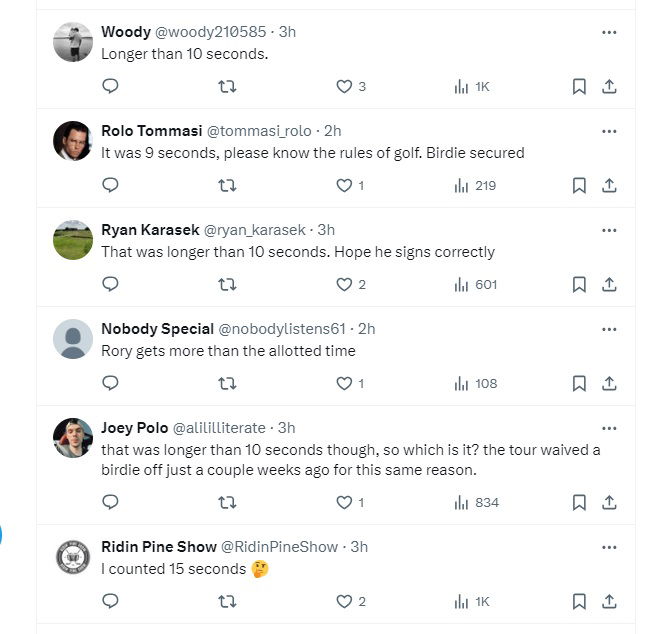Reply to Joey Polo's tweet
The height and width of the screenshot is (634, 655).
click(111, 502)
